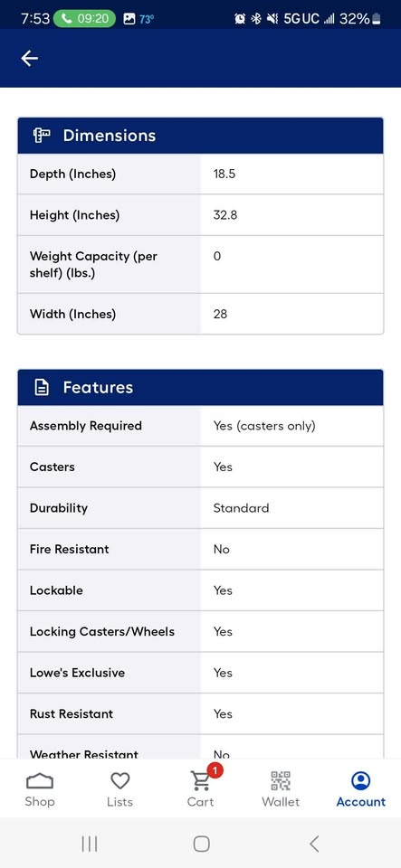Tap the back arrow in the header

29,58
